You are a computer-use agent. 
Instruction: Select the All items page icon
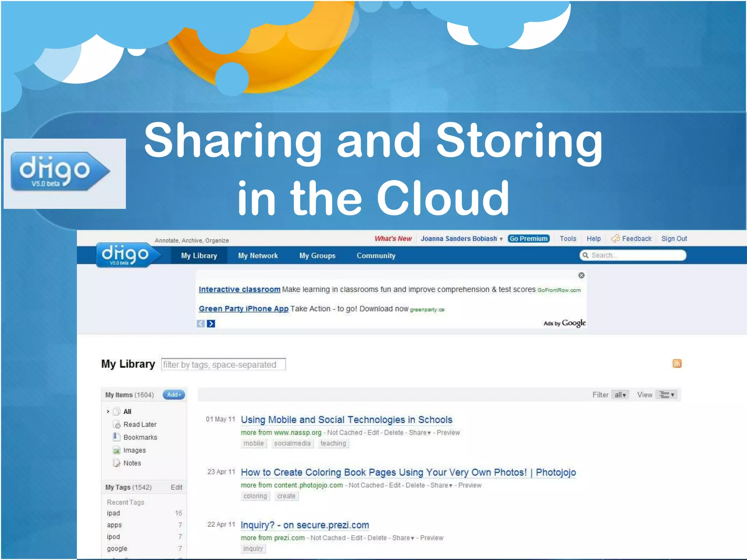tap(117, 411)
